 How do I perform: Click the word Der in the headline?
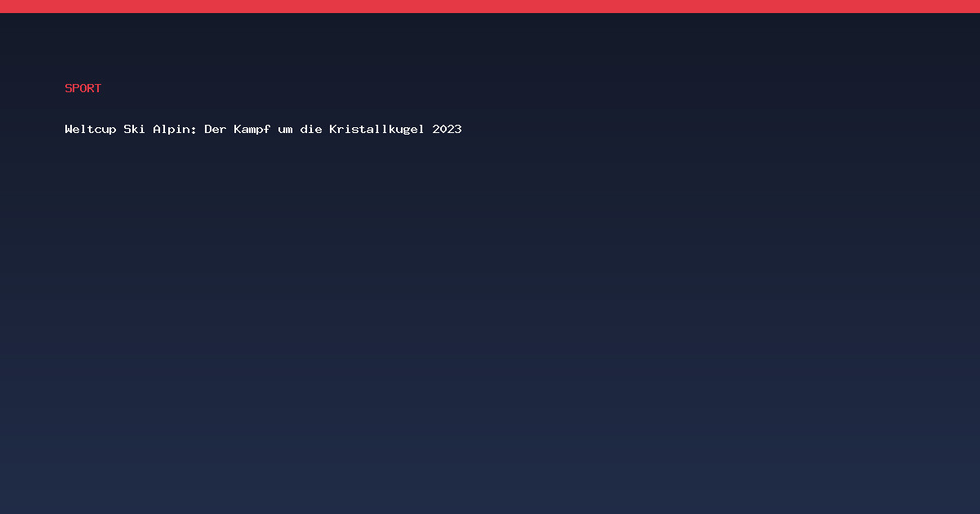pyautogui.click(x=216, y=129)
